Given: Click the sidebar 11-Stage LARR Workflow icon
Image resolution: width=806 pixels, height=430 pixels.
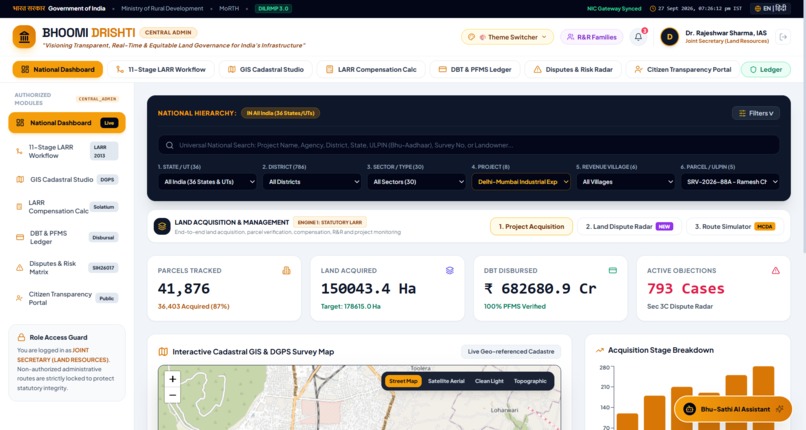Looking at the screenshot, I should pos(19,151).
